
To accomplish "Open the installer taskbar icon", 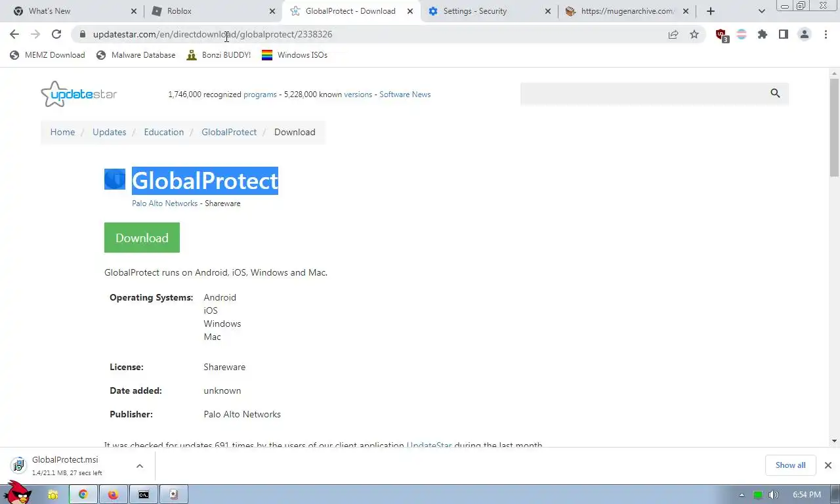I will point(174,494).
